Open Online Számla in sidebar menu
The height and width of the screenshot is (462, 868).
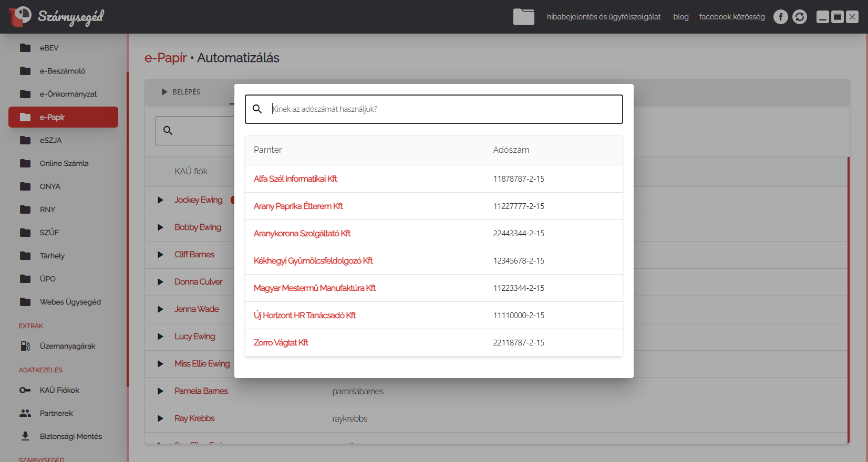pos(64,163)
